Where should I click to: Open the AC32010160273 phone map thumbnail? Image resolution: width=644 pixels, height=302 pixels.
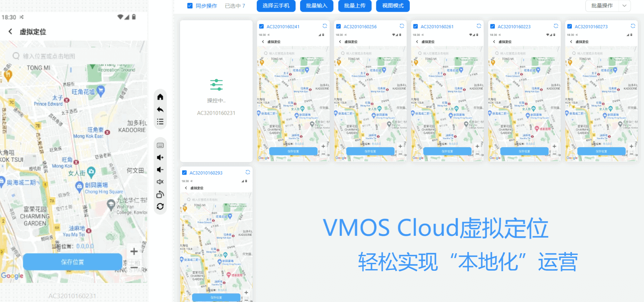[601, 97]
